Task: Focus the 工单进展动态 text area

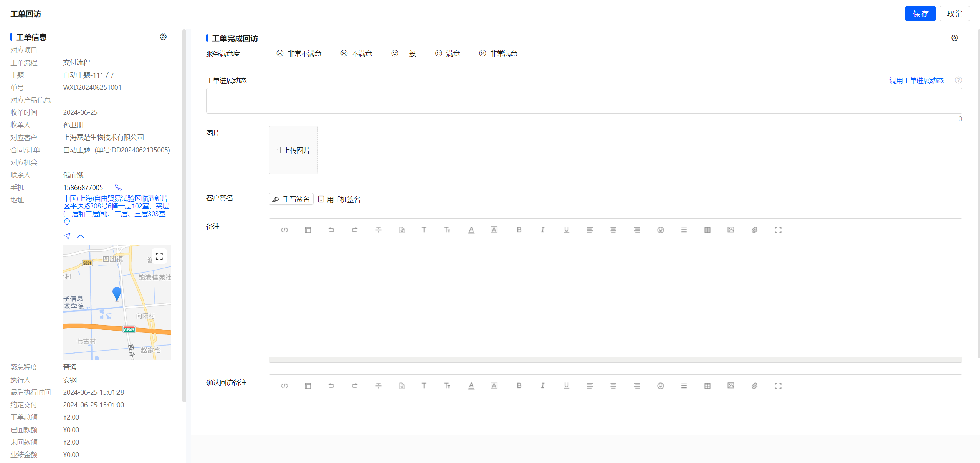Action: [584, 101]
